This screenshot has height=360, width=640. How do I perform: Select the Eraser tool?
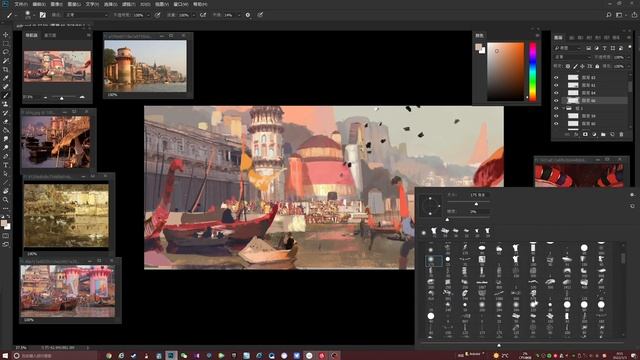coord(6,122)
